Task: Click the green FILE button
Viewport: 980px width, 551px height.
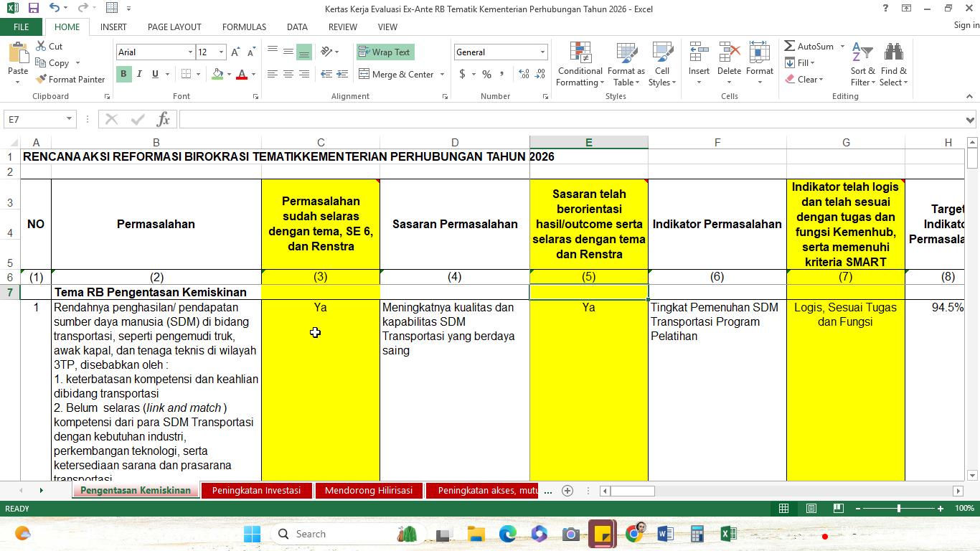Action: click(22, 27)
